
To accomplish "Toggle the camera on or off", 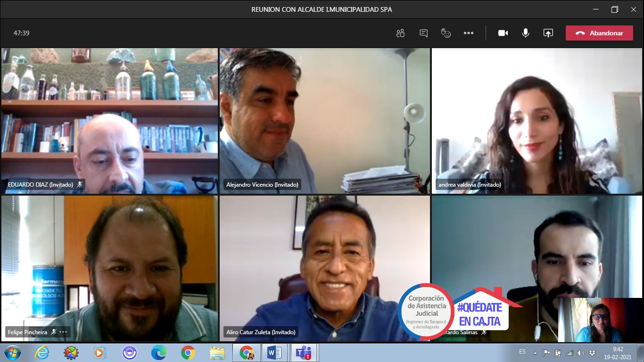I will pos(503,33).
